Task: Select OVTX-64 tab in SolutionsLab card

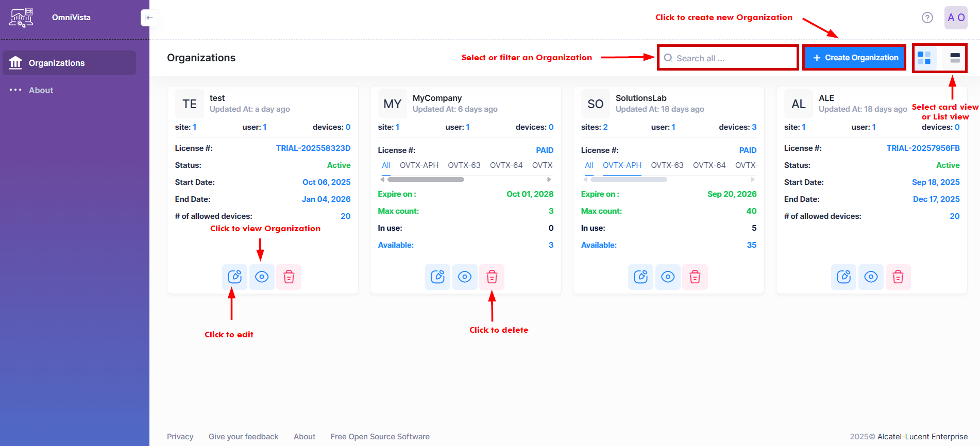Action: [709, 165]
